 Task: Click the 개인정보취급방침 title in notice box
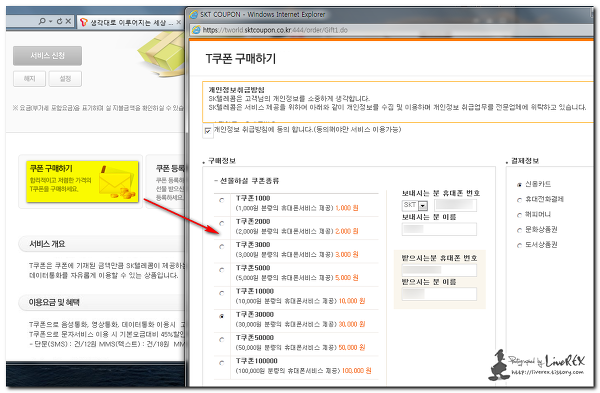pyautogui.click(x=236, y=90)
